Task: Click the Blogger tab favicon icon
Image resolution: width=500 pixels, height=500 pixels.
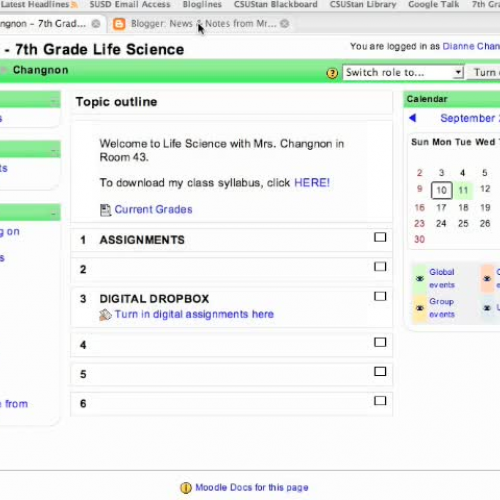Action: [119, 24]
